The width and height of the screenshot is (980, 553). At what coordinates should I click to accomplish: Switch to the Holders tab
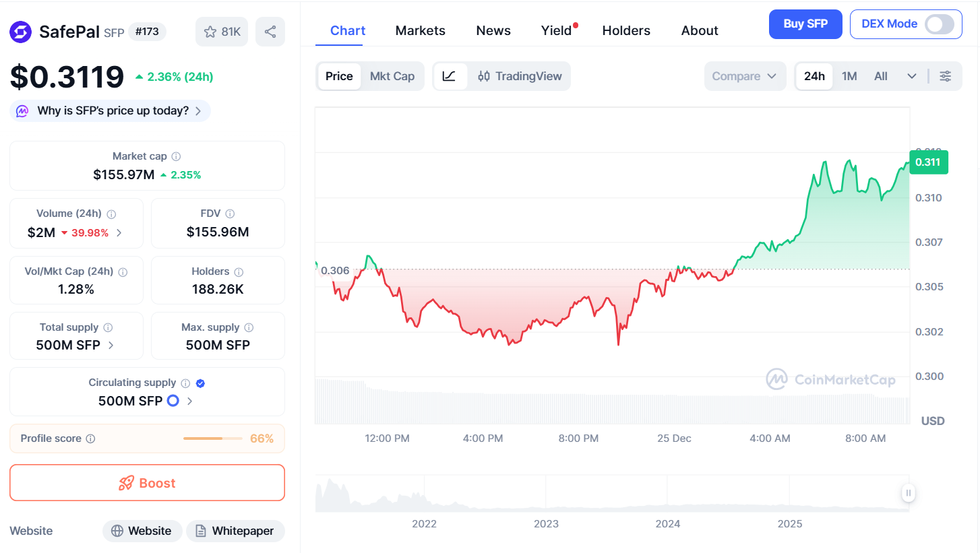coord(626,30)
